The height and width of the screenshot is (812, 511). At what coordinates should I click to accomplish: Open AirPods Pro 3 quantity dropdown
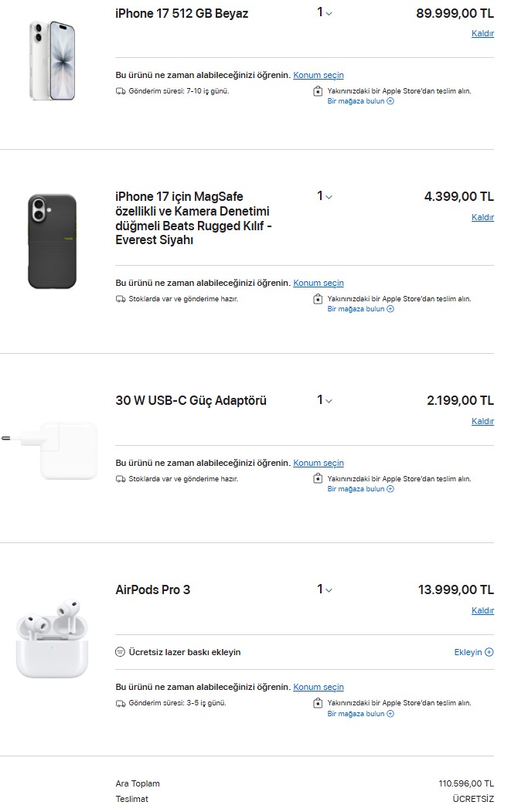[x=325, y=589]
